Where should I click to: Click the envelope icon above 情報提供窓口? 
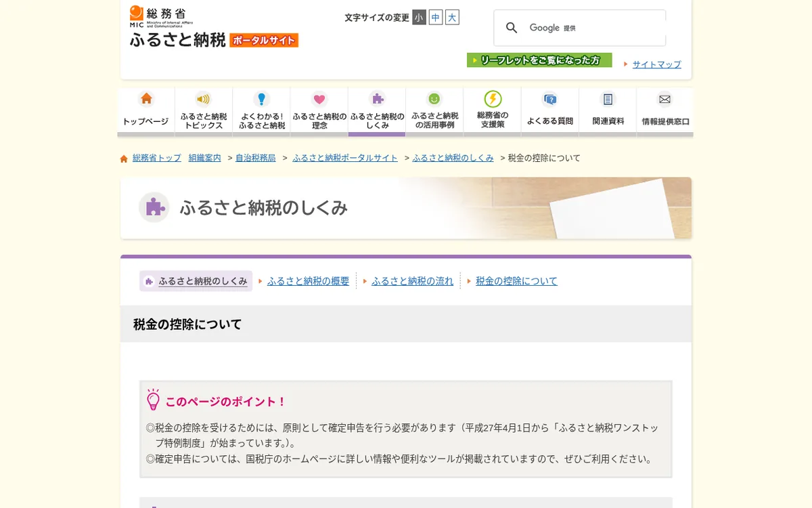[x=665, y=99]
